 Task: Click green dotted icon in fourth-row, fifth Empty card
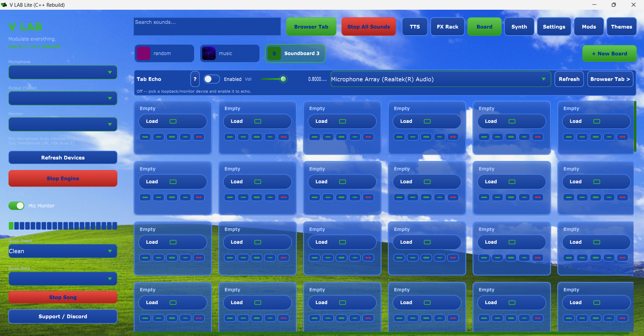pos(511,318)
